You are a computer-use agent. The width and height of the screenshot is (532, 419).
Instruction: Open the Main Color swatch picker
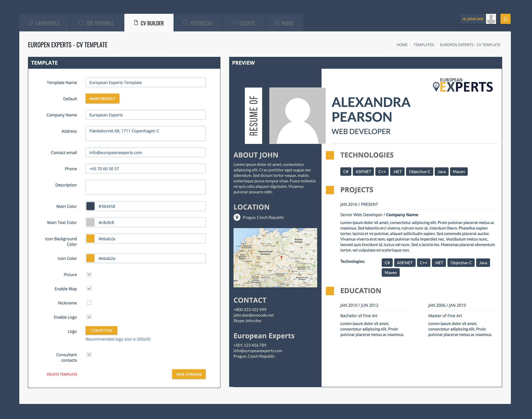90,206
